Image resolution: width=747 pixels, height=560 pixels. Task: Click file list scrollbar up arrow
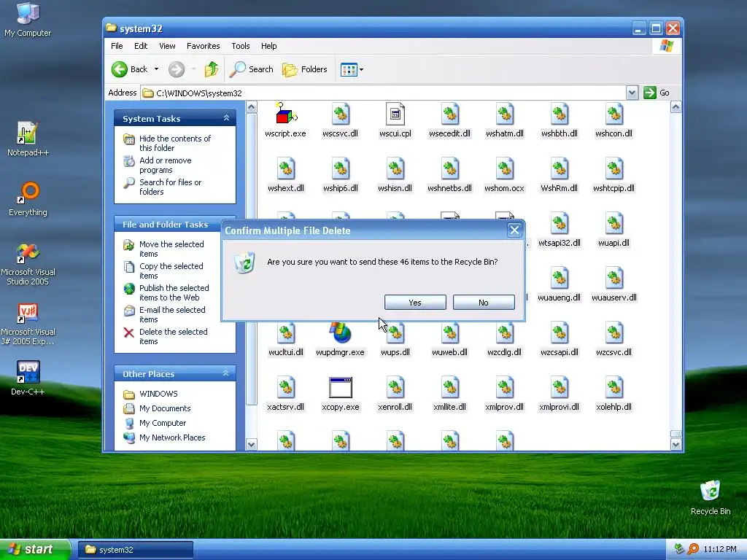676,107
